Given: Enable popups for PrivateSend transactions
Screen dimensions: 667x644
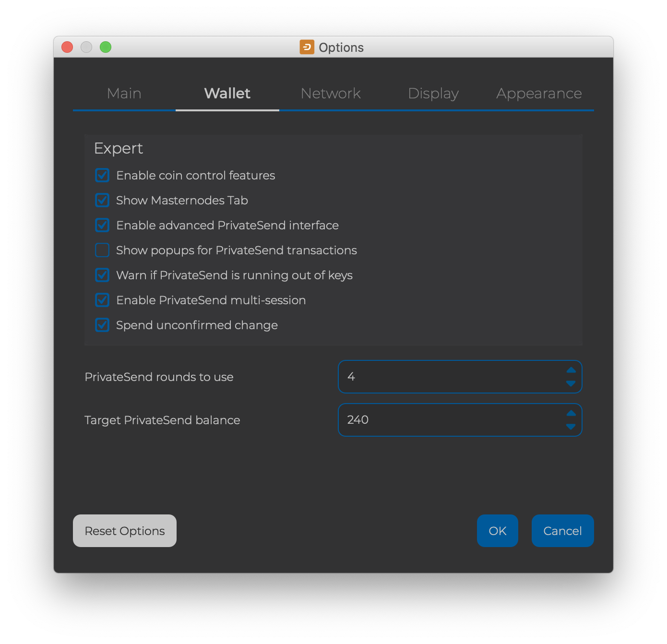Looking at the screenshot, I should point(102,250).
